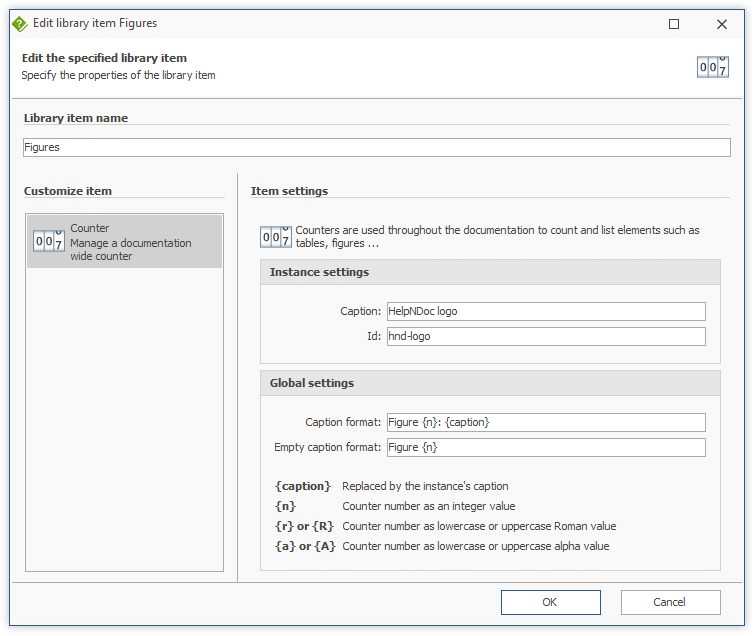Click the Global settings section header
The width and height of the screenshot is (755, 636).
(311, 383)
